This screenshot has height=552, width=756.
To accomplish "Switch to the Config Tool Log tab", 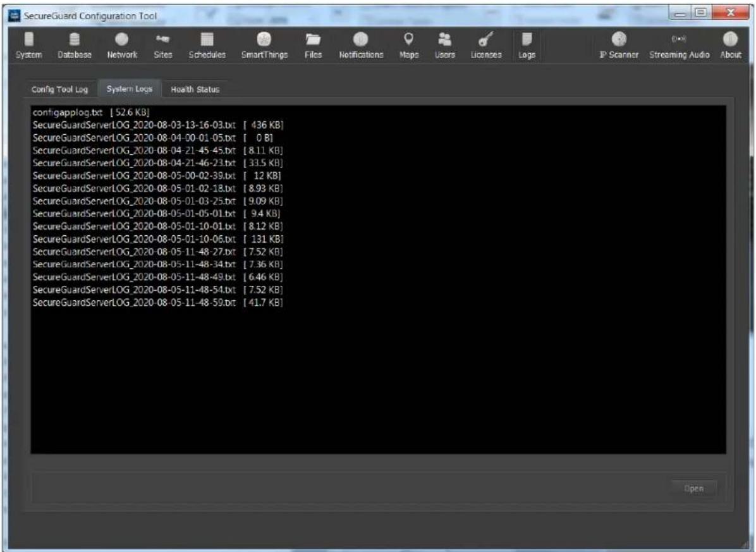I will (60, 89).
